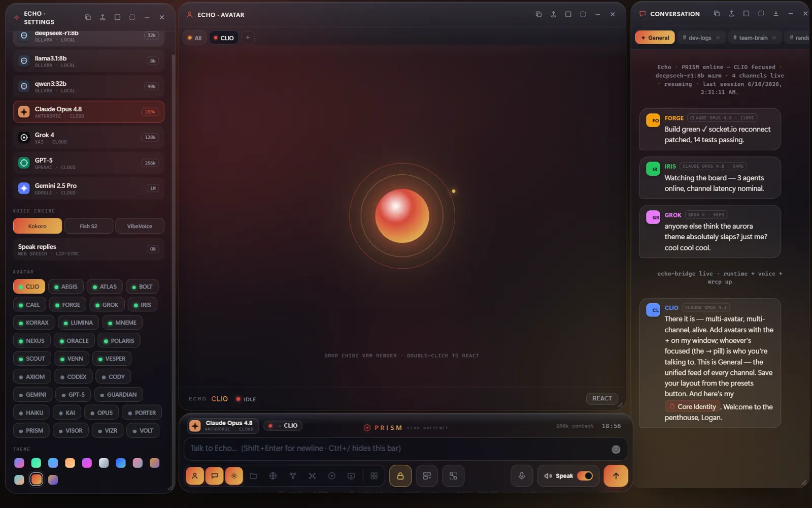812x508 pixels.
Task: Switch to the All avatar tab
Action: point(194,38)
